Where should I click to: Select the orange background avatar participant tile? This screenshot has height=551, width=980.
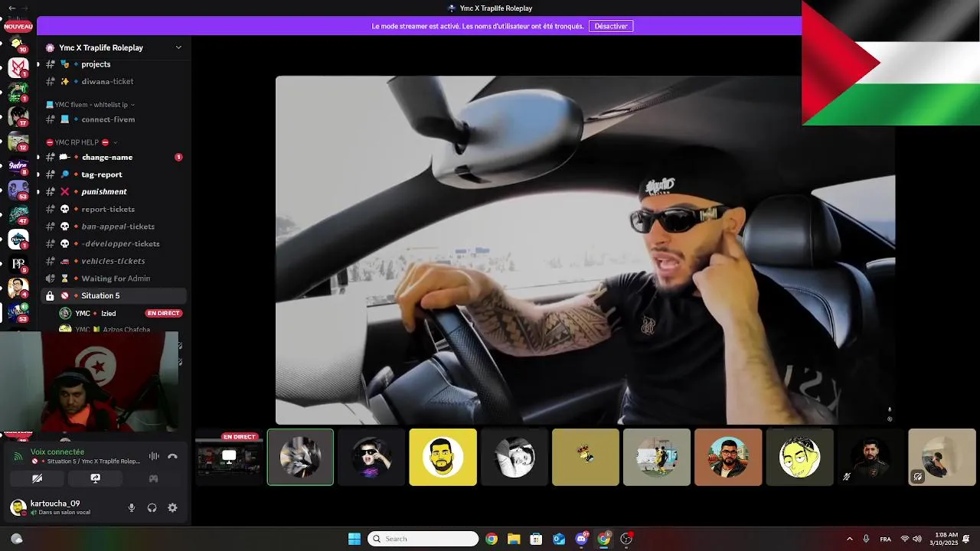(728, 457)
